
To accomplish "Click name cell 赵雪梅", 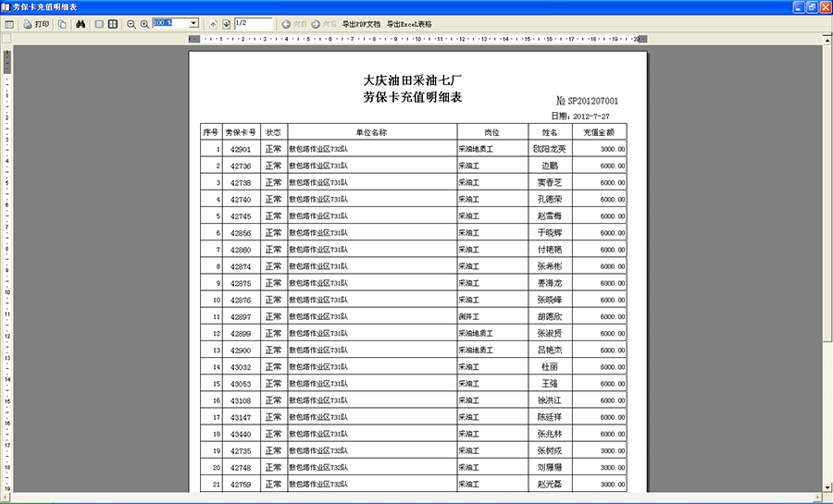I will [x=550, y=215].
